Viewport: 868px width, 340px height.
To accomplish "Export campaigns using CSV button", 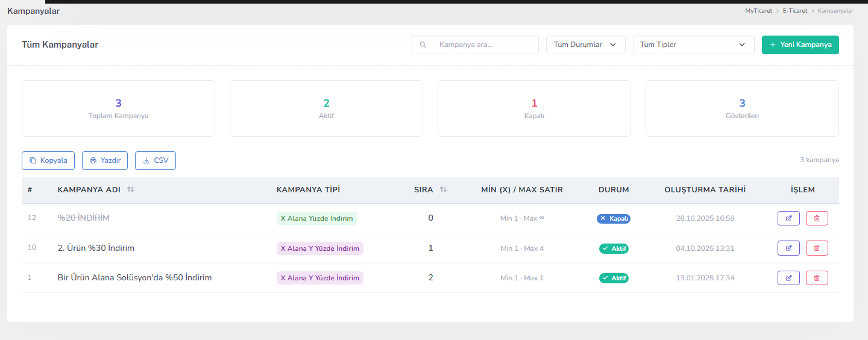I will 156,160.
